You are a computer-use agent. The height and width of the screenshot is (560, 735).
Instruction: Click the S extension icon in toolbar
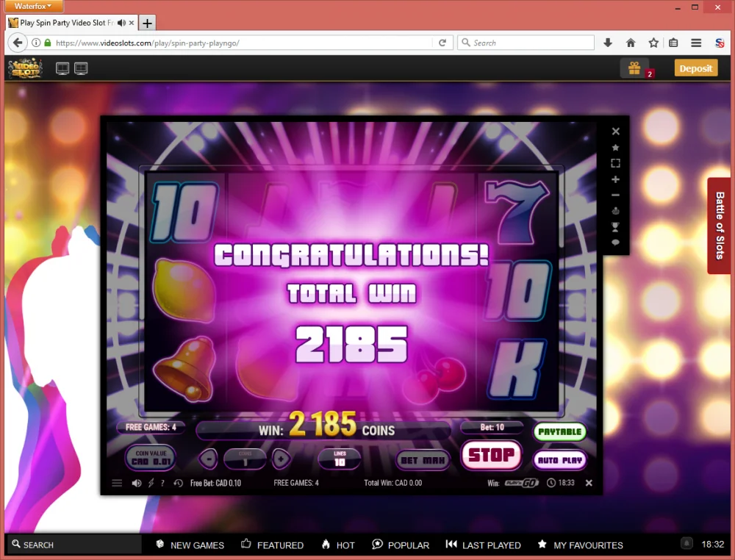click(x=720, y=43)
